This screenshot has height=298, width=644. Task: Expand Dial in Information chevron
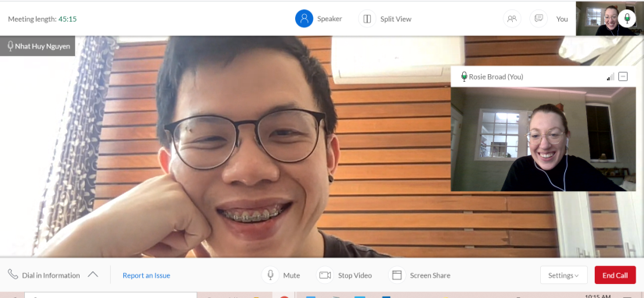coord(93,274)
